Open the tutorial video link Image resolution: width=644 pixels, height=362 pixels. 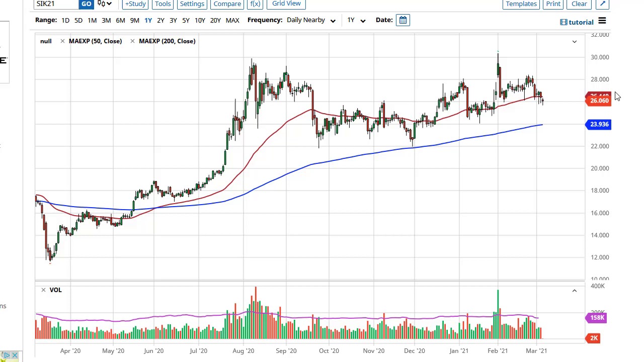577,22
